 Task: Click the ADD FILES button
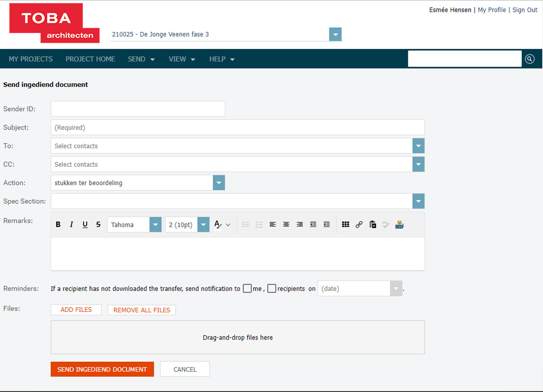click(76, 310)
